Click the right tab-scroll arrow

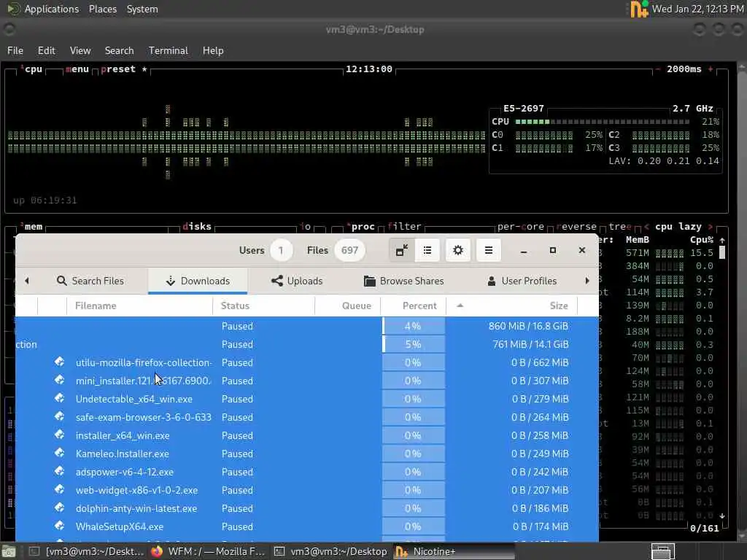(x=587, y=281)
